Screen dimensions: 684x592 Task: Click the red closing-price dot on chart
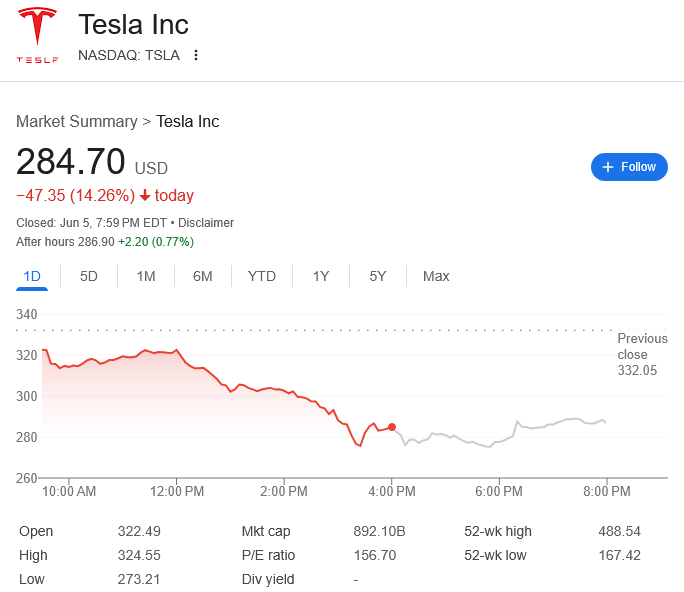(392, 427)
